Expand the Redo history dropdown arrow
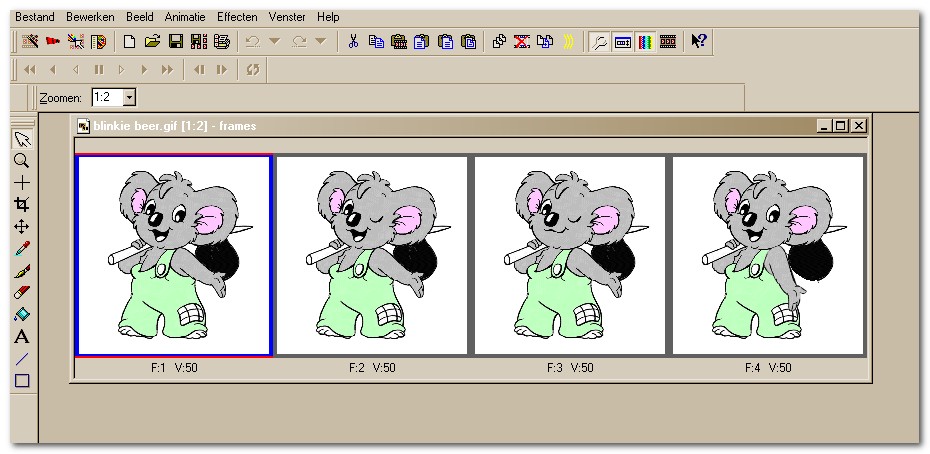Screen dimensions: 930x454 tap(320, 42)
